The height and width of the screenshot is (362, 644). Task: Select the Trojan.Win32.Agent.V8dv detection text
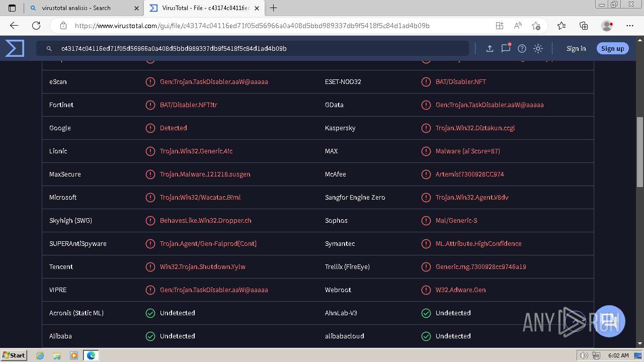[472, 197]
